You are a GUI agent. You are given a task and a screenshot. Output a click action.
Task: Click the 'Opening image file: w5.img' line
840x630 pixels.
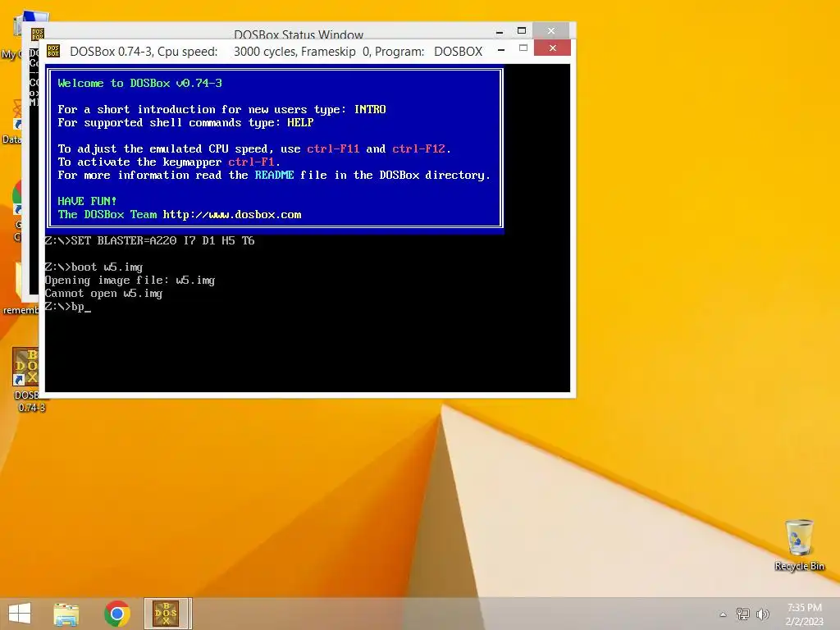(130, 281)
